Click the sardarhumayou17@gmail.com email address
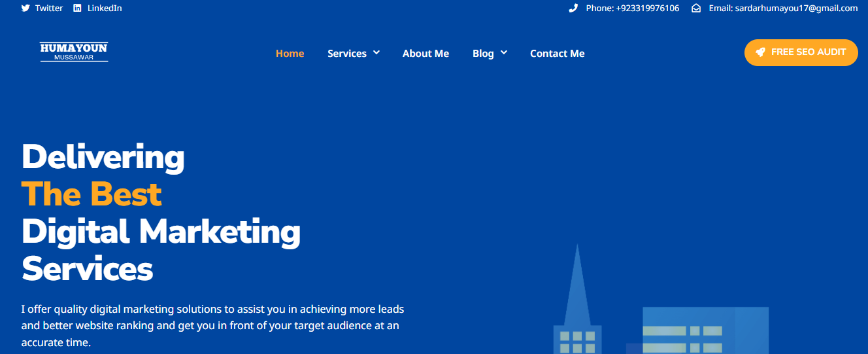The height and width of the screenshot is (354, 868). pos(783,9)
